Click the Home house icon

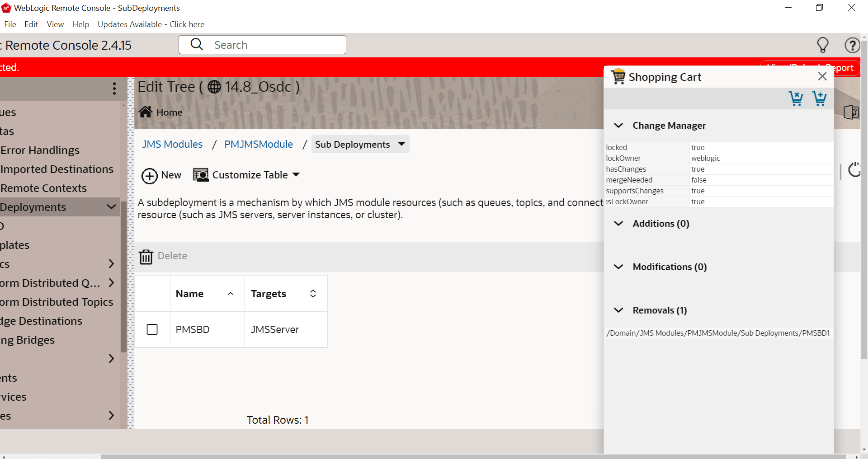pos(146,112)
